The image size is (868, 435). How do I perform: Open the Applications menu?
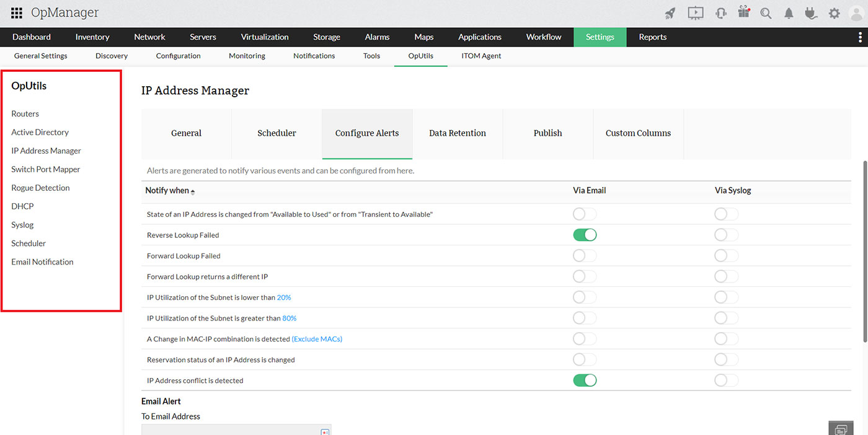pyautogui.click(x=480, y=37)
